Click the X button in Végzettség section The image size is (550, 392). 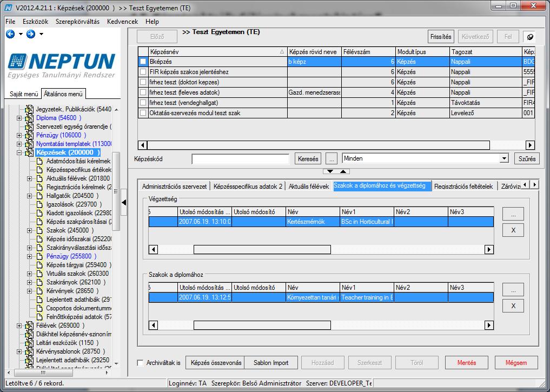[x=513, y=230]
